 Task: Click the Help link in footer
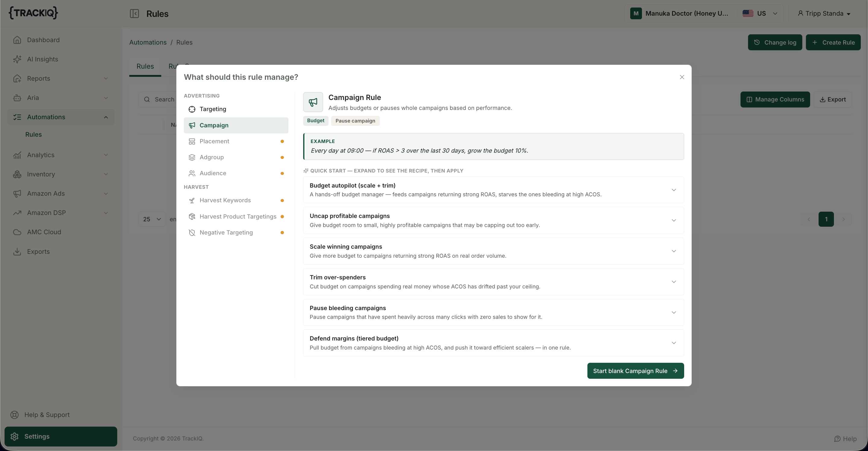845,439
